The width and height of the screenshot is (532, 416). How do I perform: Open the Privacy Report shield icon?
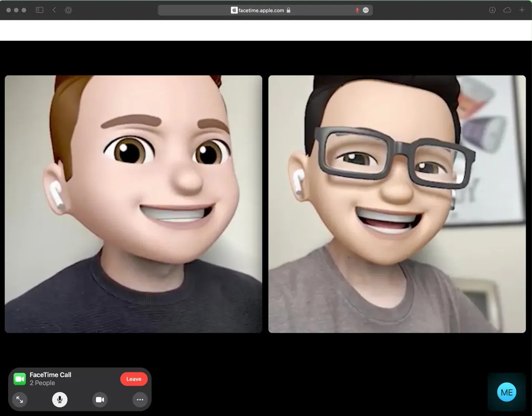tap(68, 10)
